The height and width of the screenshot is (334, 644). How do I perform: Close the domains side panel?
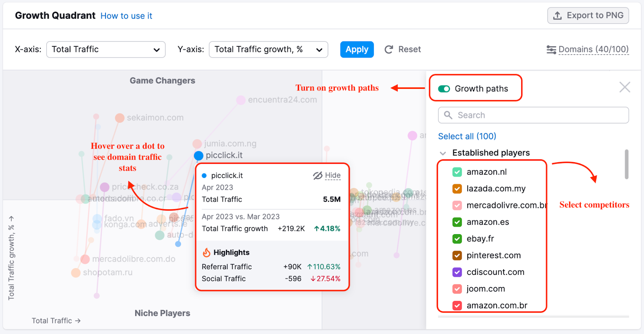(x=625, y=87)
